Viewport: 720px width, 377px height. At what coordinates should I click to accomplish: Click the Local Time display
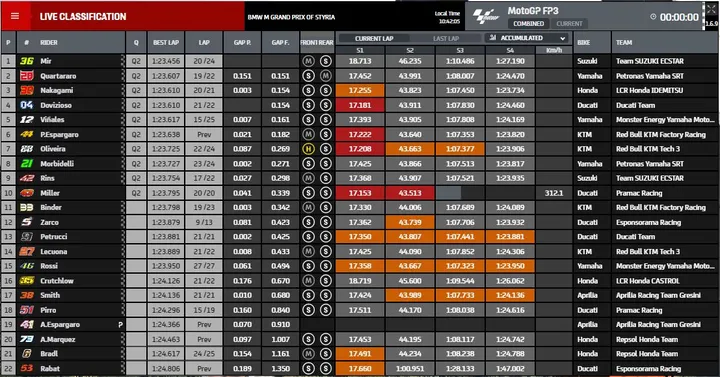(447, 17)
